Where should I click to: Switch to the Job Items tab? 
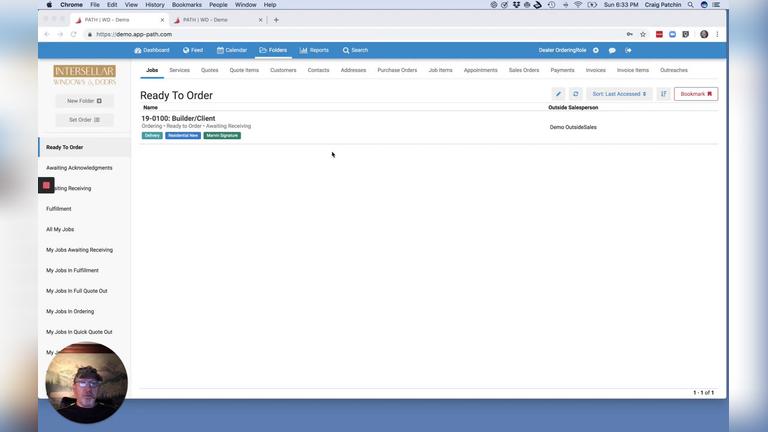[440, 70]
